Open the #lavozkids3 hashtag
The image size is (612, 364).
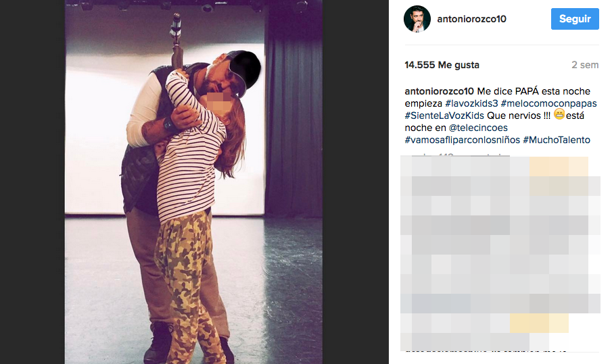tap(471, 103)
